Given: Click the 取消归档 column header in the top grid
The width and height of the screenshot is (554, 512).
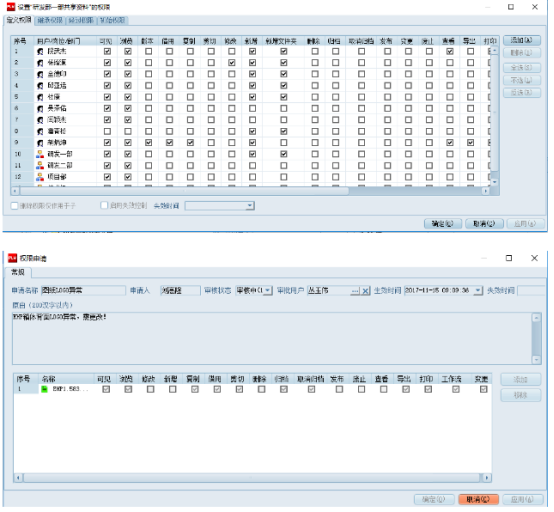Looking at the screenshot, I should coord(361,41).
